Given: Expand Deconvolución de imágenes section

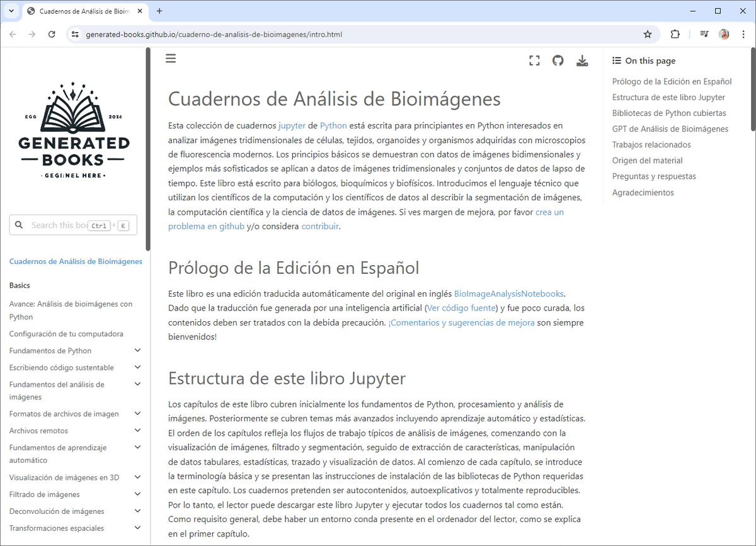Looking at the screenshot, I should (138, 511).
